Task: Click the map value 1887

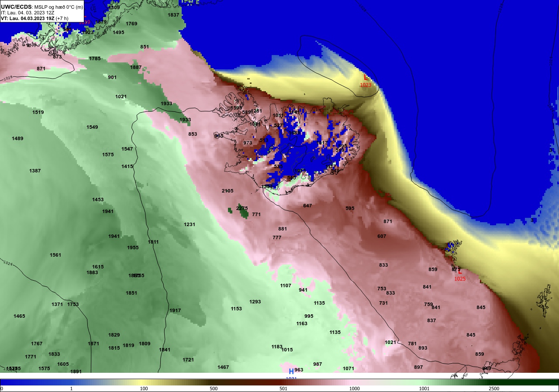Action: (x=136, y=67)
